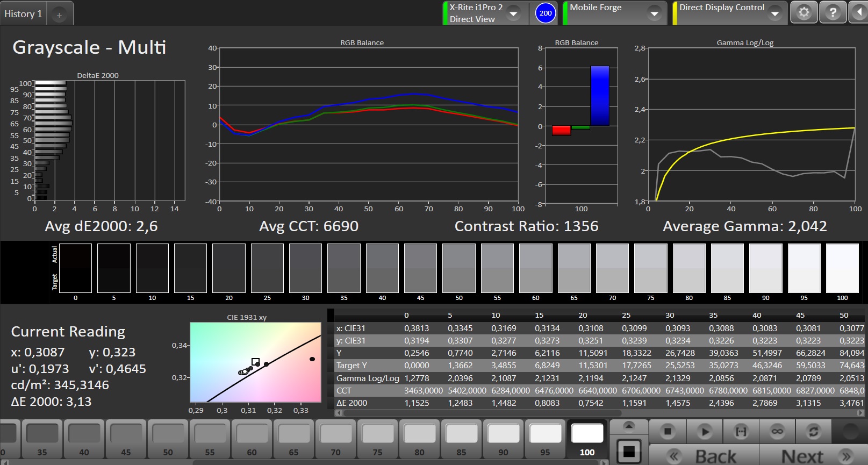Image resolution: width=868 pixels, height=465 pixels.
Task: Collapse the side panel arrow at top right
Action: 859,12
